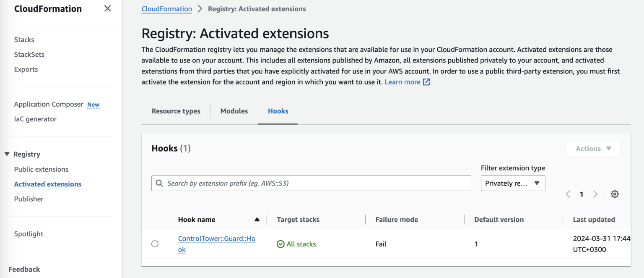Go to Public extensions
644x278 pixels.
click(41, 169)
